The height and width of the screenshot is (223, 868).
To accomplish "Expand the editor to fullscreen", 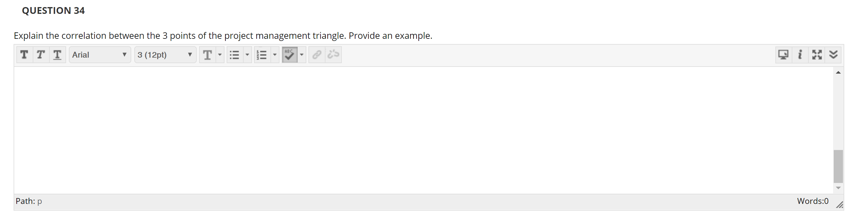I will (x=817, y=54).
